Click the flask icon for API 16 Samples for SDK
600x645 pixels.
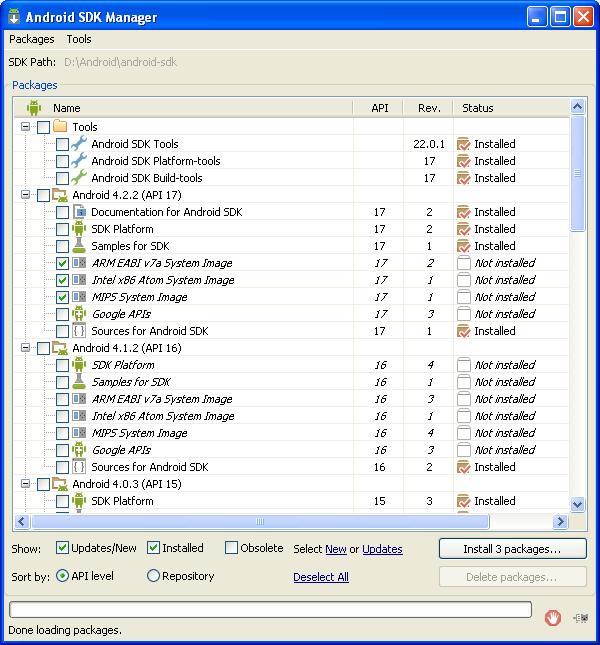click(x=79, y=382)
